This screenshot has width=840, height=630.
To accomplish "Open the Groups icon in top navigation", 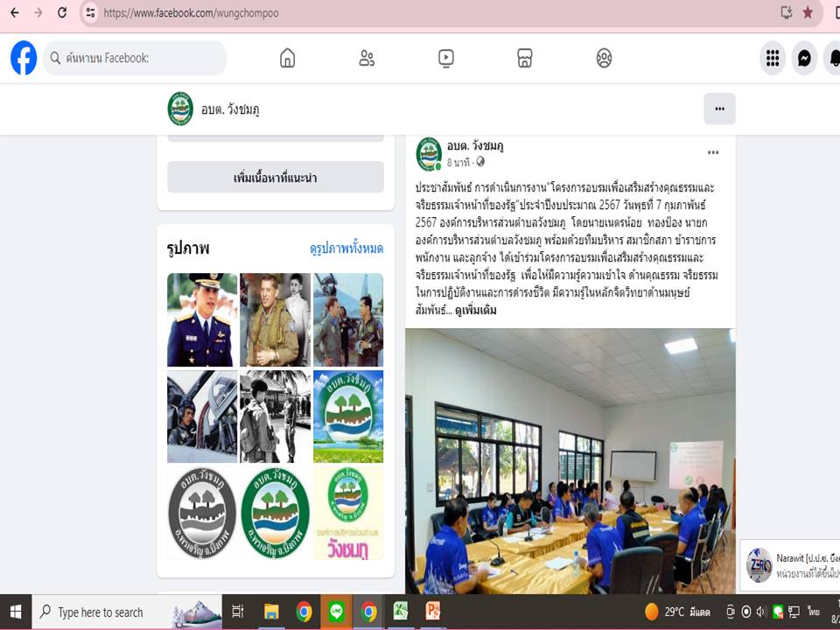I will (604, 58).
